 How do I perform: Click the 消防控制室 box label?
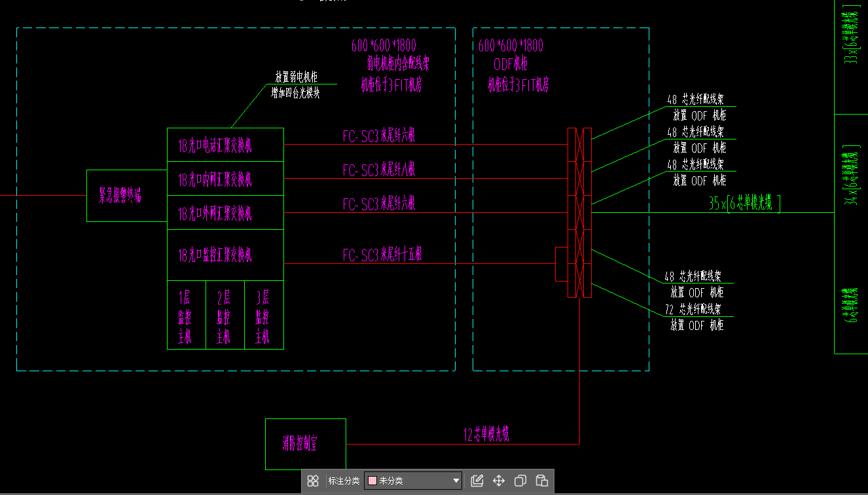click(300, 444)
